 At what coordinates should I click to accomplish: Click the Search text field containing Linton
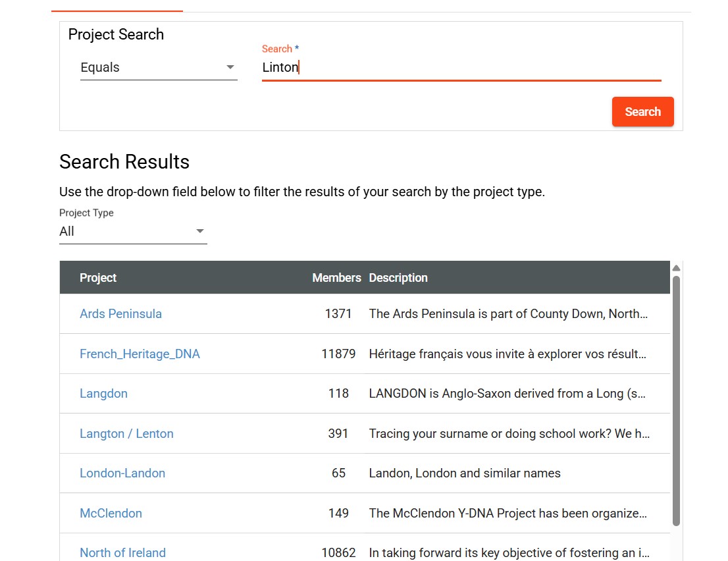pyautogui.click(x=461, y=67)
